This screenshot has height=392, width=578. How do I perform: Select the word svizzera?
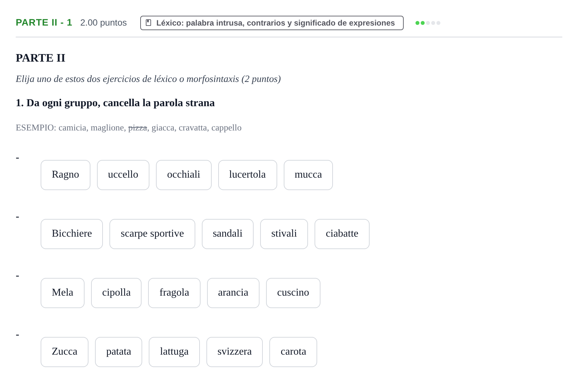point(235,352)
